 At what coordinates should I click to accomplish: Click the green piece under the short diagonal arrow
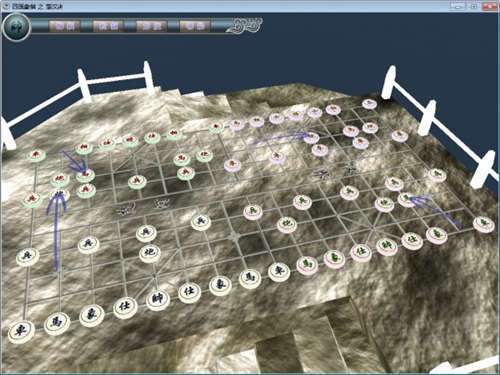click(85, 175)
